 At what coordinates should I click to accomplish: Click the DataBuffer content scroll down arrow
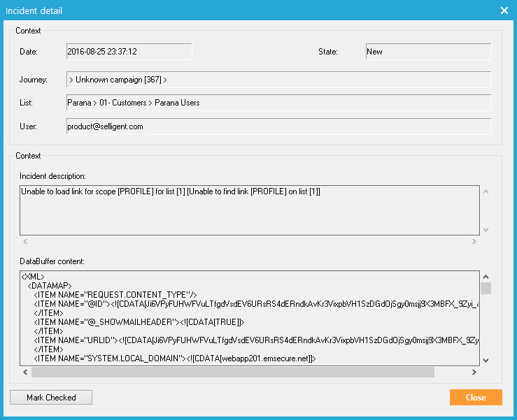coord(486,360)
